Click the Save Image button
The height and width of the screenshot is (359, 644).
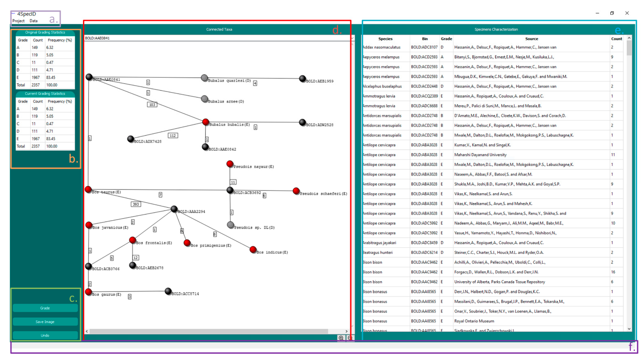point(45,322)
